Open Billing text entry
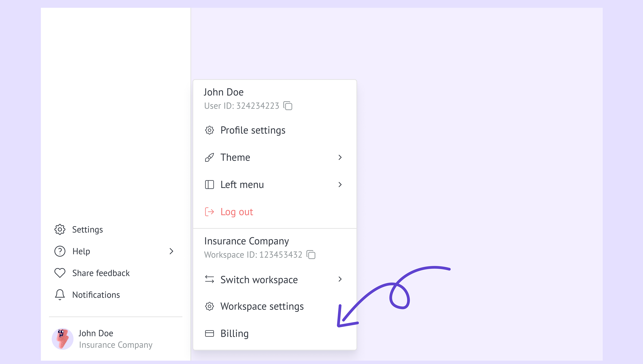Screen dimensions: 643x364 tap(234, 334)
